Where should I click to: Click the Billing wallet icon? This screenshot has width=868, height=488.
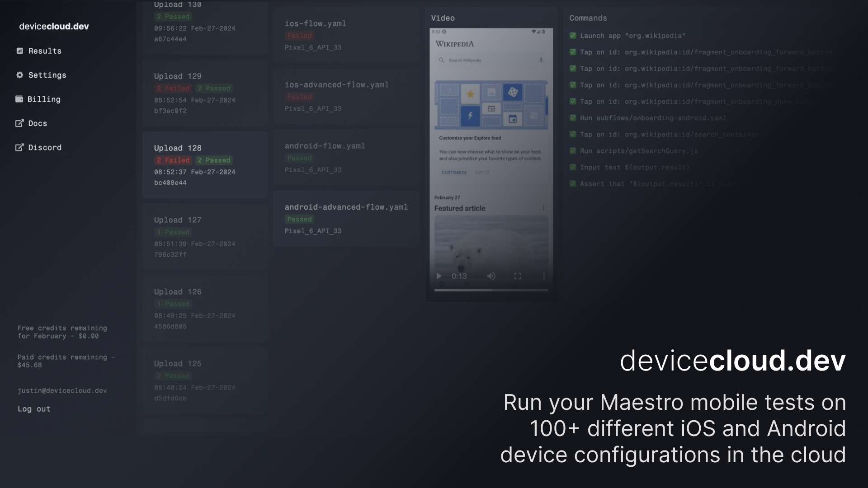tap(20, 99)
